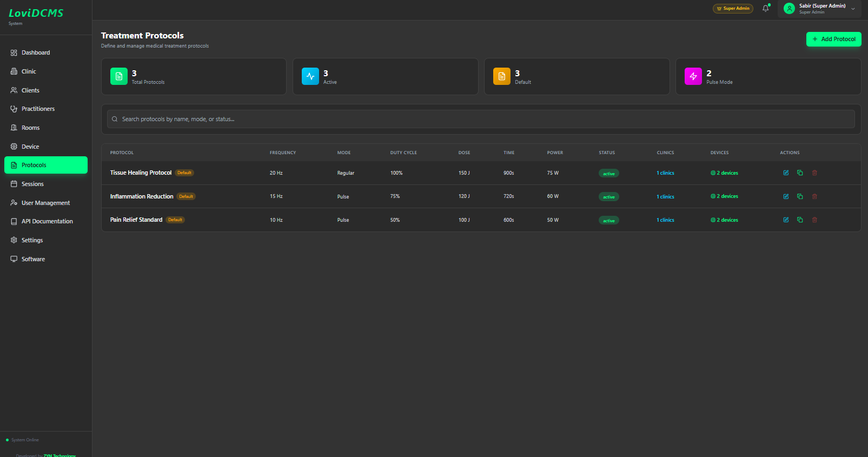Click the magenta Pulse Mode card icon

(x=693, y=77)
